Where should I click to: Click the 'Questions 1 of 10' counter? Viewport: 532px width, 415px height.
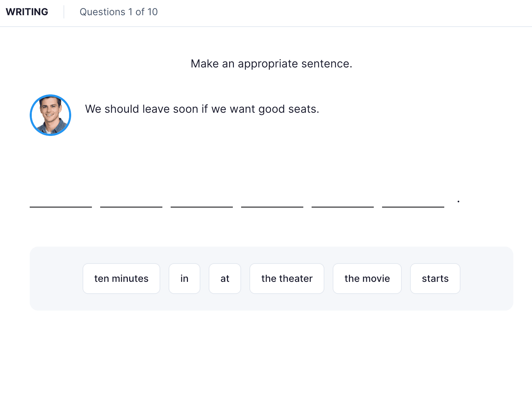(x=119, y=12)
